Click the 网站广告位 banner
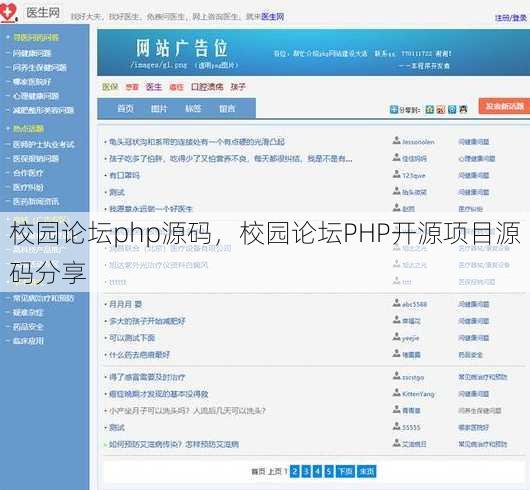The width and height of the screenshot is (530, 490). point(313,52)
